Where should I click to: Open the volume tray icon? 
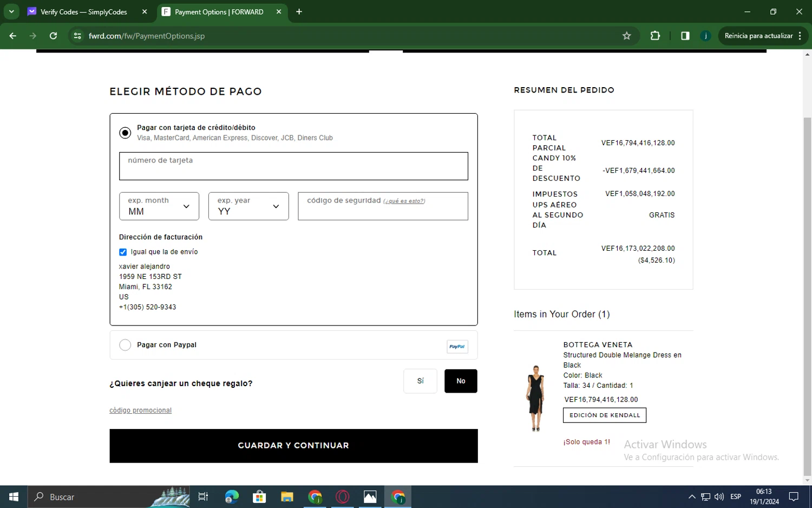tap(719, 497)
